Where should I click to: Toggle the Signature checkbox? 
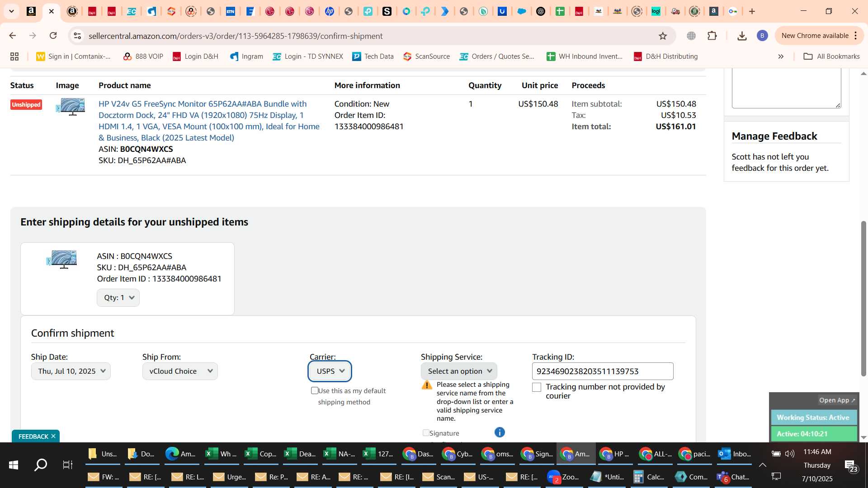pyautogui.click(x=426, y=433)
